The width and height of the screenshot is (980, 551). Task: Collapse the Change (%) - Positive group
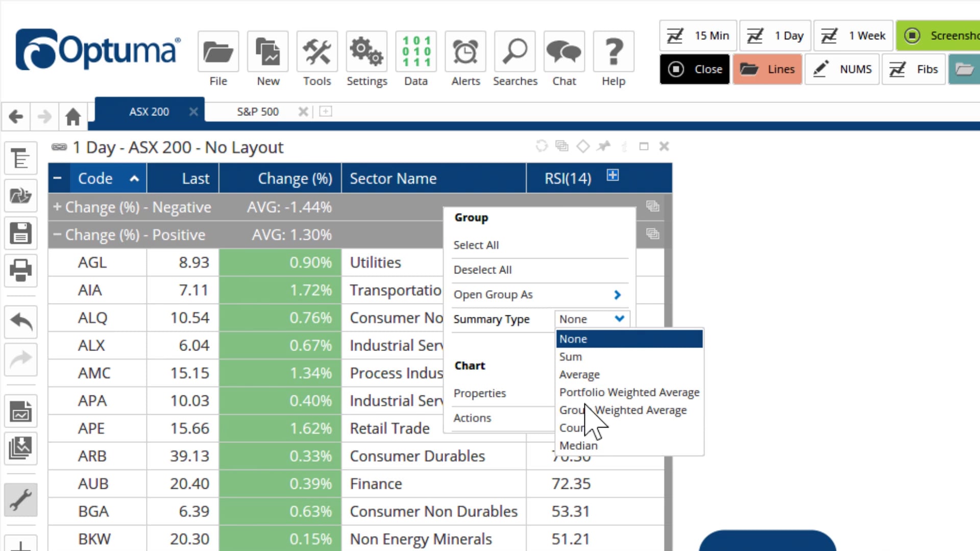click(x=57, y=234)
